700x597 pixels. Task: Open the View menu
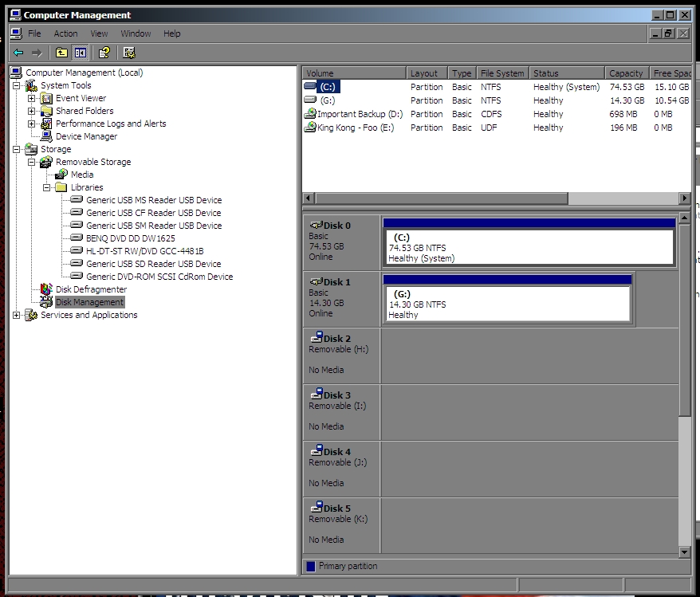99,33
